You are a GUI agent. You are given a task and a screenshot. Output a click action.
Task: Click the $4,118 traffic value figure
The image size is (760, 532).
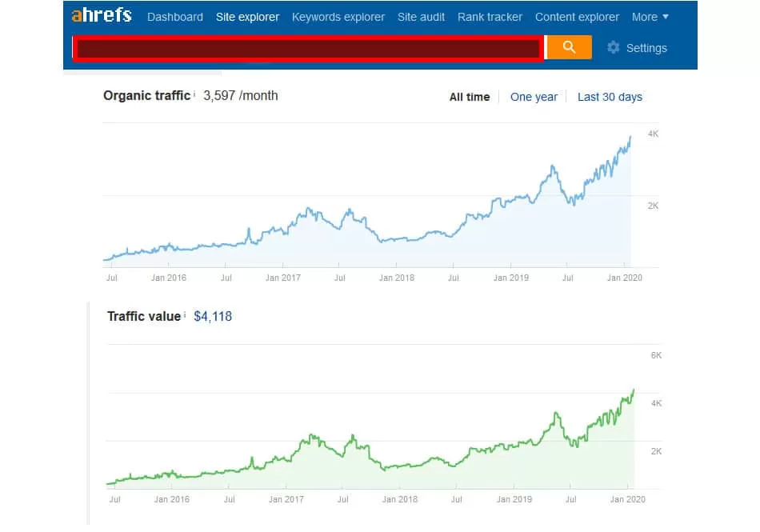point(213,316)
